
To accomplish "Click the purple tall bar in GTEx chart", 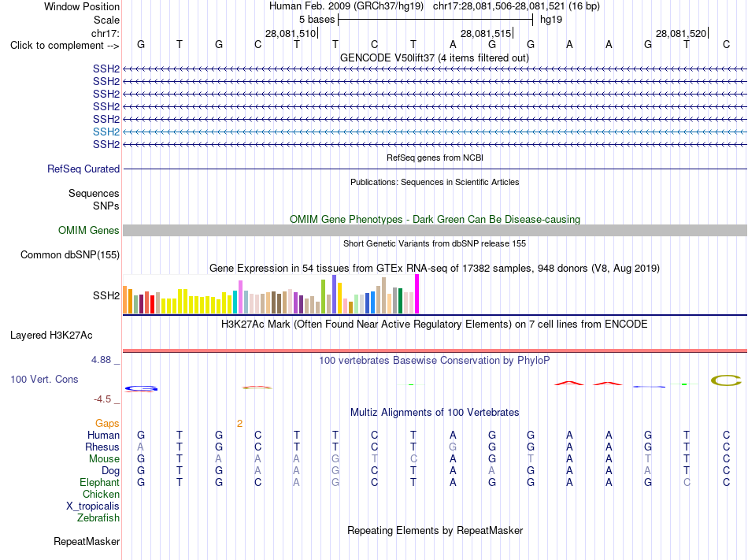I will click(335, 294).
